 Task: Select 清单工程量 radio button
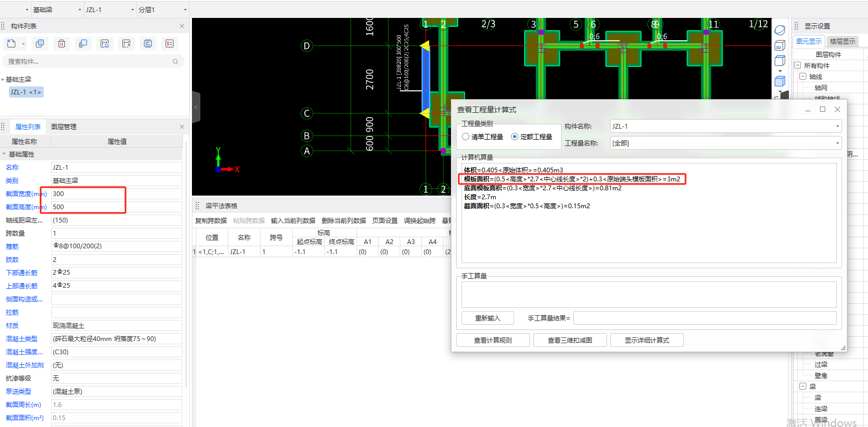coord(466,137)
